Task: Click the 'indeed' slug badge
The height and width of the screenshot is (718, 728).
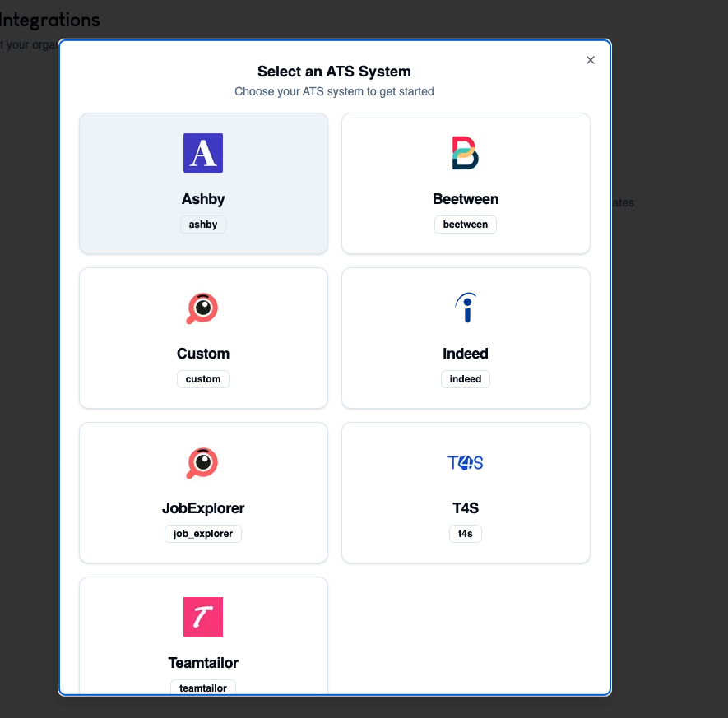Action: click(x=466, y=378)
